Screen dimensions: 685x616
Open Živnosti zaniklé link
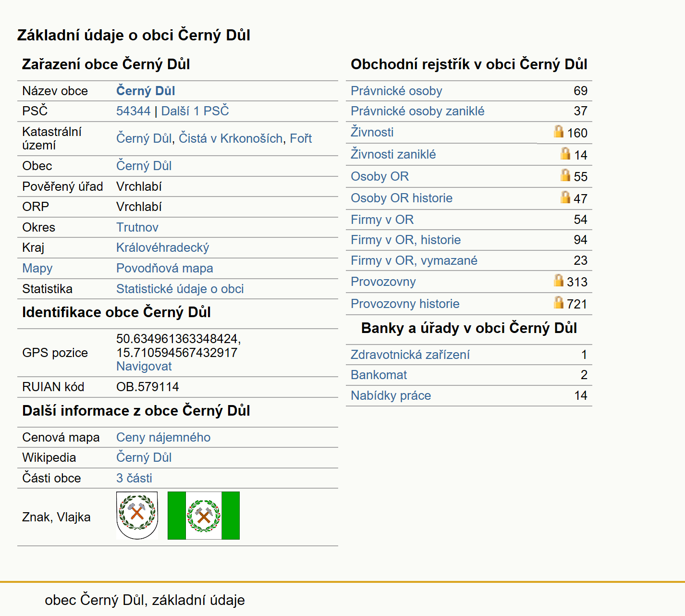[393, 154]
